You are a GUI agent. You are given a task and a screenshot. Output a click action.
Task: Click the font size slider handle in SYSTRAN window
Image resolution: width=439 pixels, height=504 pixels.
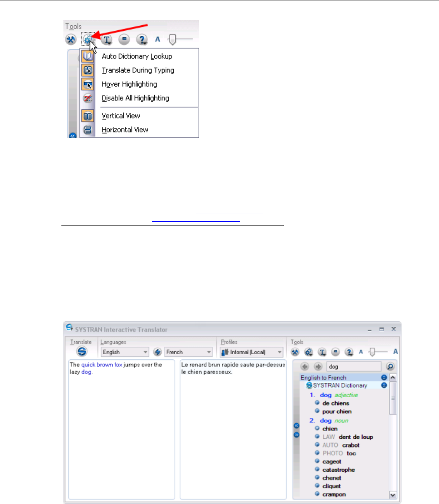pos(372,352)
